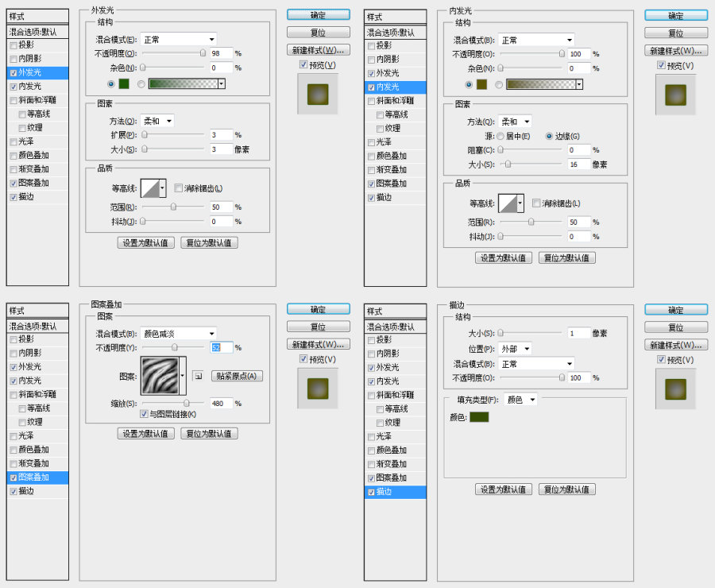The image size is (715, 588).
Task: Open pattern thumbnail in 图案叠加 dialog
Action: [x=160, y=376]
